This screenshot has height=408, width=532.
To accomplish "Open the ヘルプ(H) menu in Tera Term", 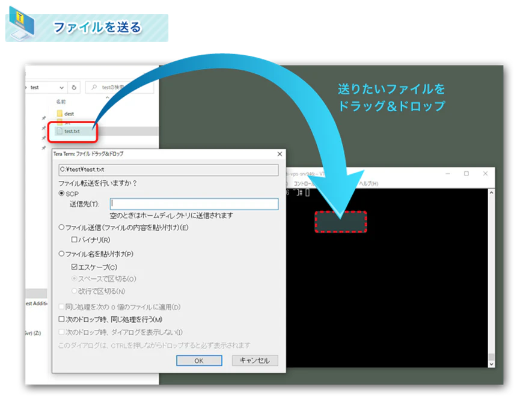I will (x=369, y=183).
